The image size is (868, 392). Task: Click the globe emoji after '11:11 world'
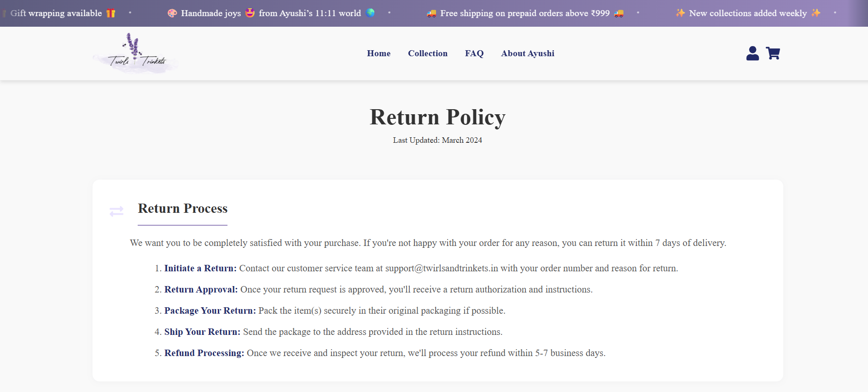click(370, 13)
